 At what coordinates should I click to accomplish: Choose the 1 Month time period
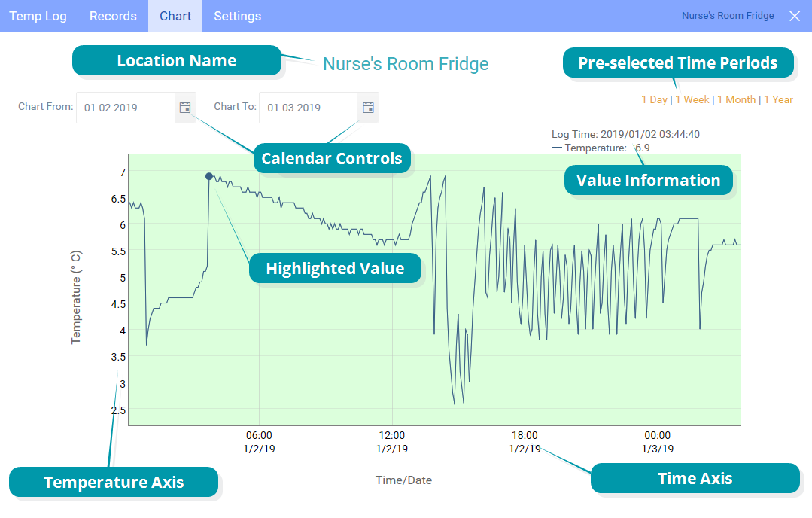click(x=736, y=99)
